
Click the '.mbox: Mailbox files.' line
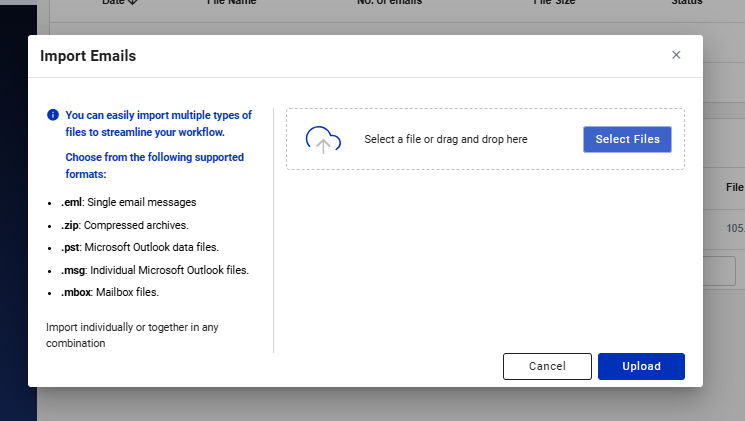(x=110, y=293)
